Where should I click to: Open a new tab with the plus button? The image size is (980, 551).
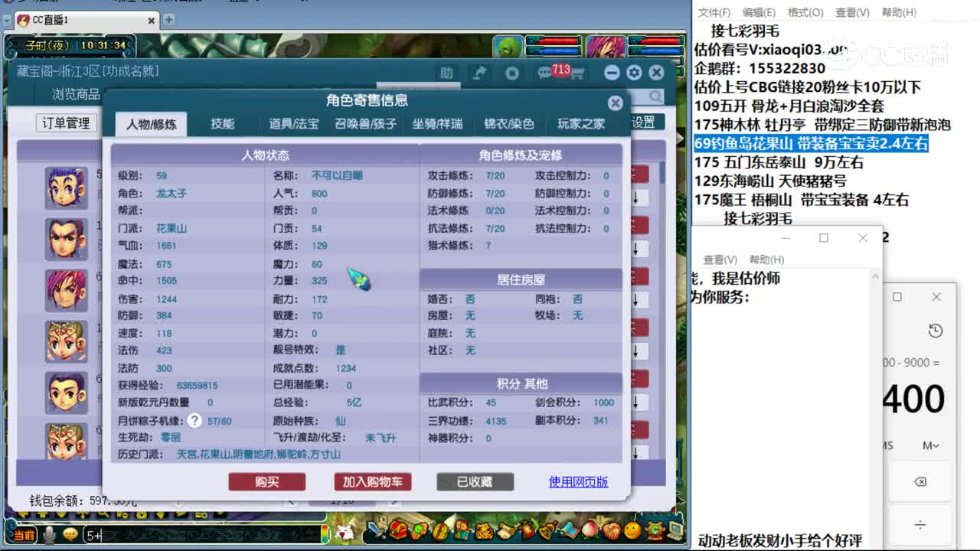(168, 19)
